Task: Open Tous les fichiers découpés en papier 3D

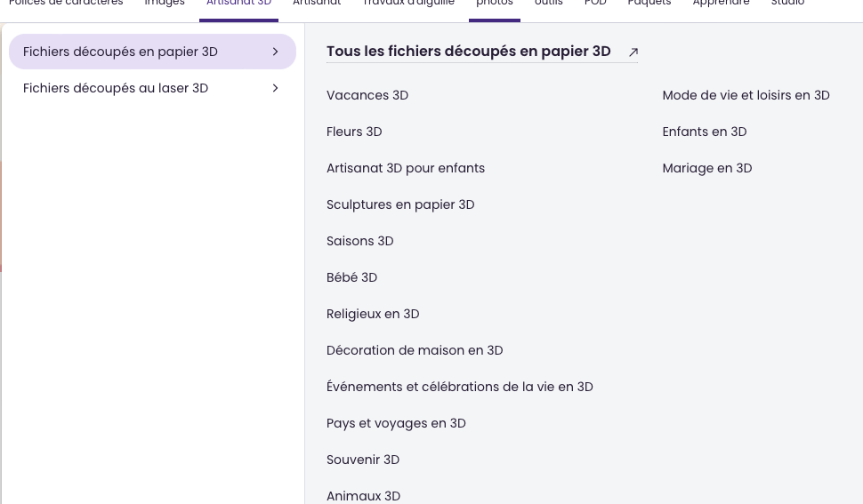Action: pos(468,52)
